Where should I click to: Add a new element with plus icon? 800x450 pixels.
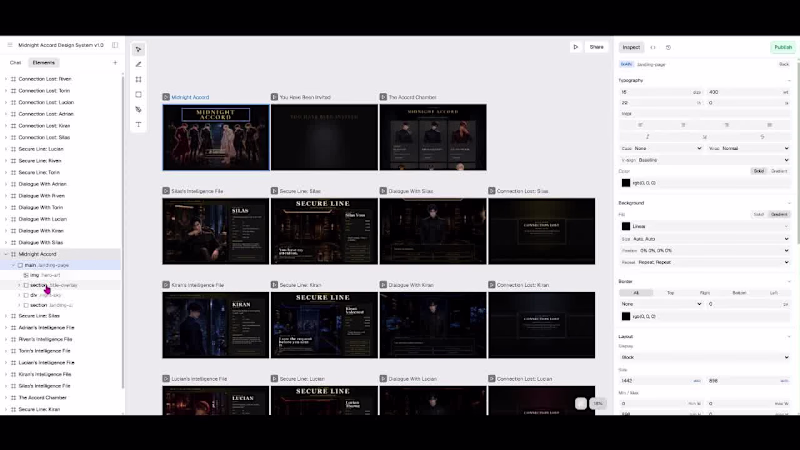[115, 63]
